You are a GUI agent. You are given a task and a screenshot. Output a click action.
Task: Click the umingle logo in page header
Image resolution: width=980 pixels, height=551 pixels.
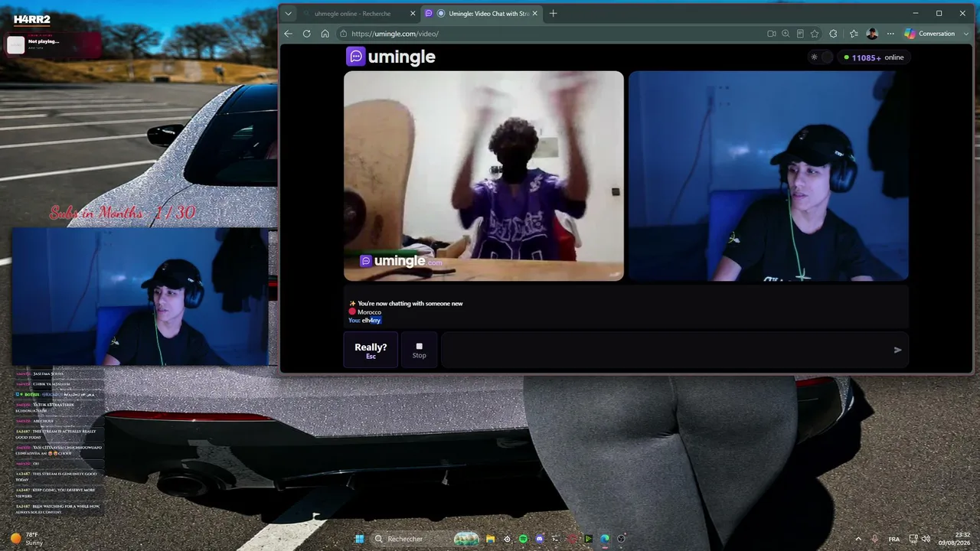click(x=390, y=57)
